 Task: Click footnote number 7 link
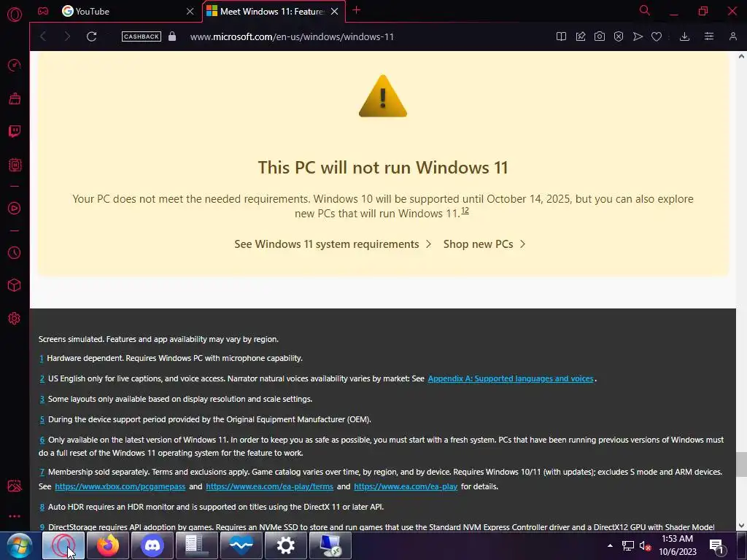click(42, 472)
